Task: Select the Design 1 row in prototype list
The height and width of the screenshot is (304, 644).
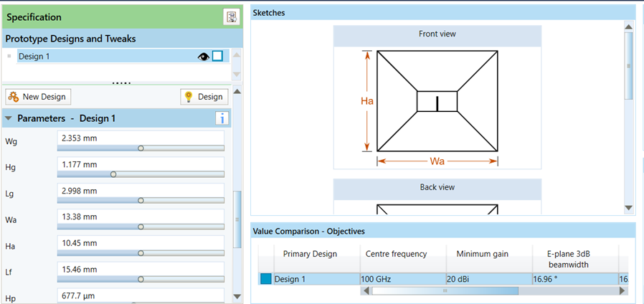Action: pyautogui.click(x=122, y=56)
